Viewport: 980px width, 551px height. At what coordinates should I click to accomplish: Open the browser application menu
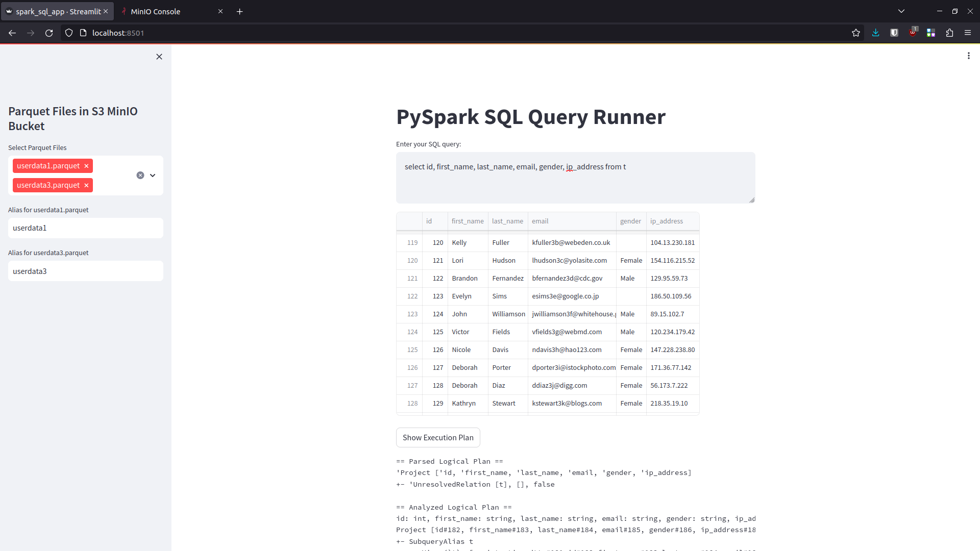point(968,33)
